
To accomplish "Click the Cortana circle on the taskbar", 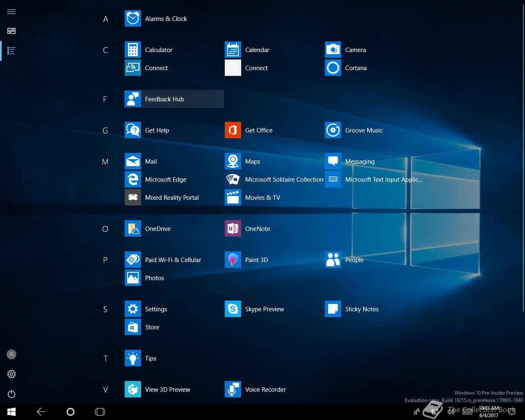I will coord(71,412).
